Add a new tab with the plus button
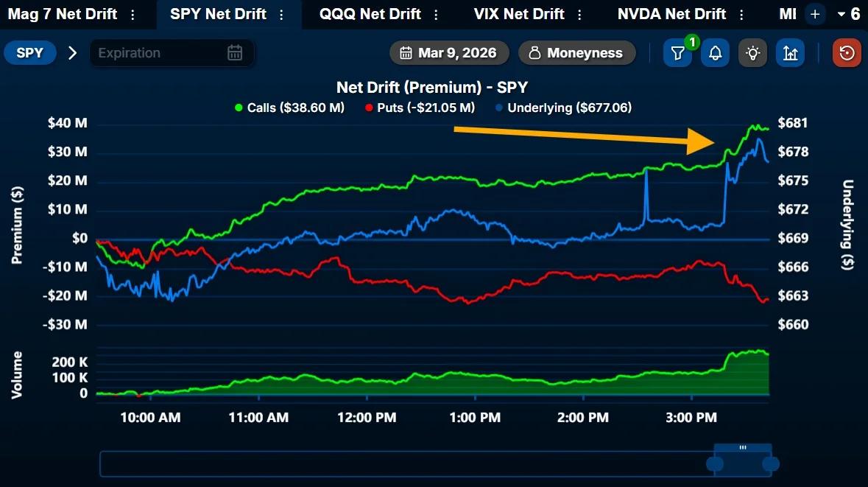 point(814,13)
